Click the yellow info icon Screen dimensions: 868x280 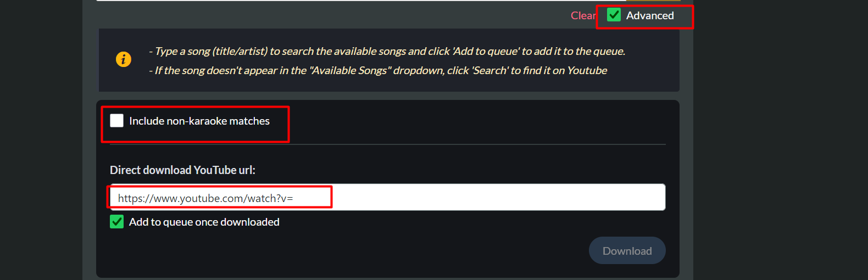tap(124, 59)
